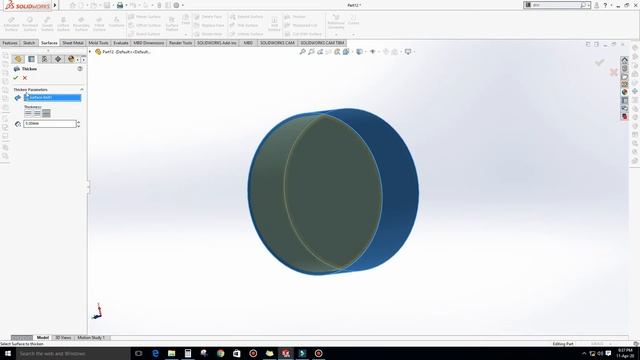Click Previous View in the view toolbar

[320, 52]
